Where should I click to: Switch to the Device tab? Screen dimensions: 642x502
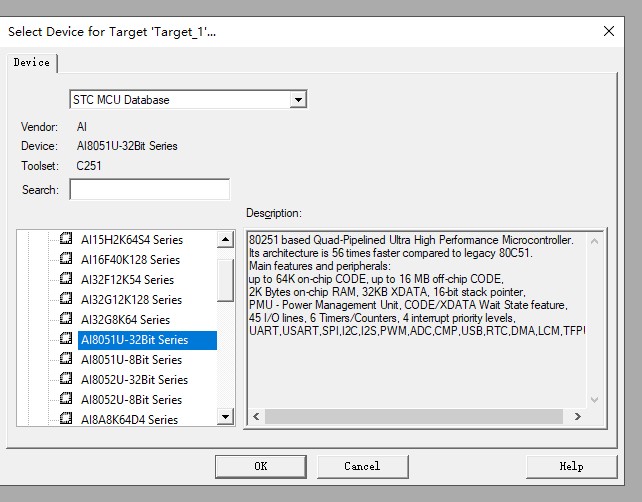[32, 63]
